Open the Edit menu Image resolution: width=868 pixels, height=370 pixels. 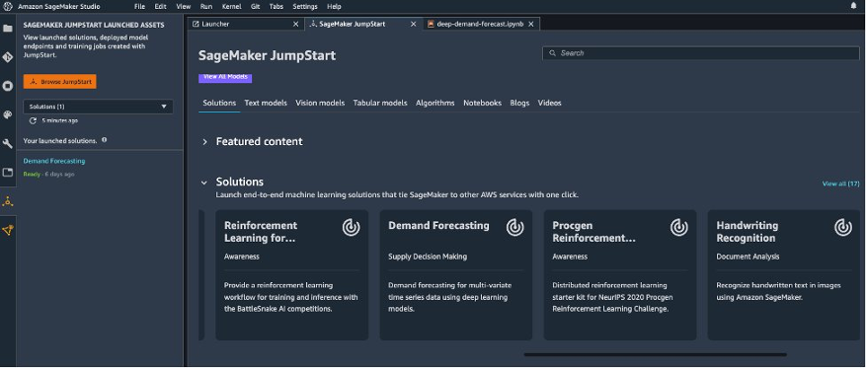pyautogui.click(x=160, y=7)
